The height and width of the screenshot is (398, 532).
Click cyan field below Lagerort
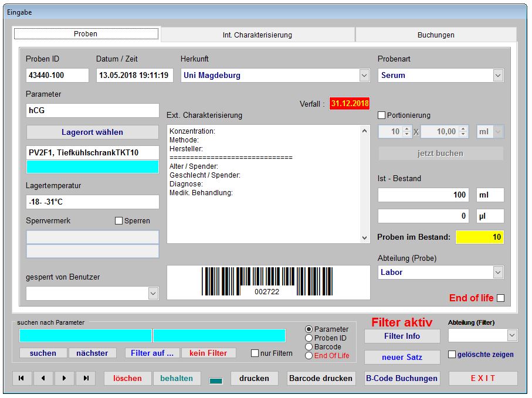[92, 167]
